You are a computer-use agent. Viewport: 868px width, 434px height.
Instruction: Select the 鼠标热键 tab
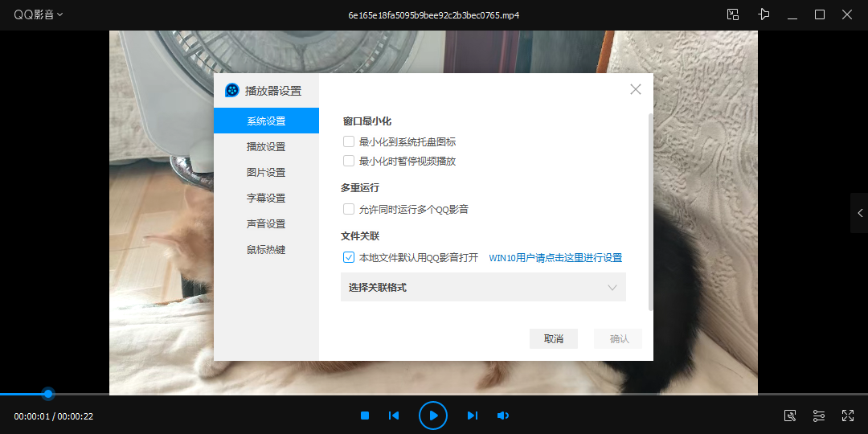[x=266, y=250]
